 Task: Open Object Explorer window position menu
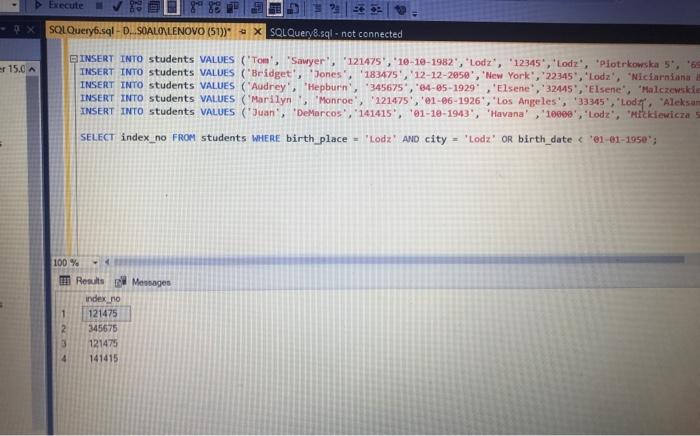[x=3, y=29]
